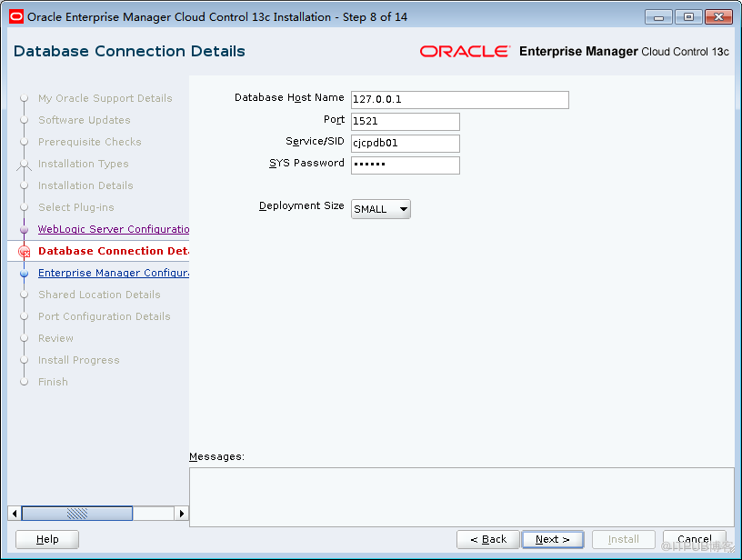Click the Oracle logo in the header
The image size is (742, 560).
coord(465,52)
